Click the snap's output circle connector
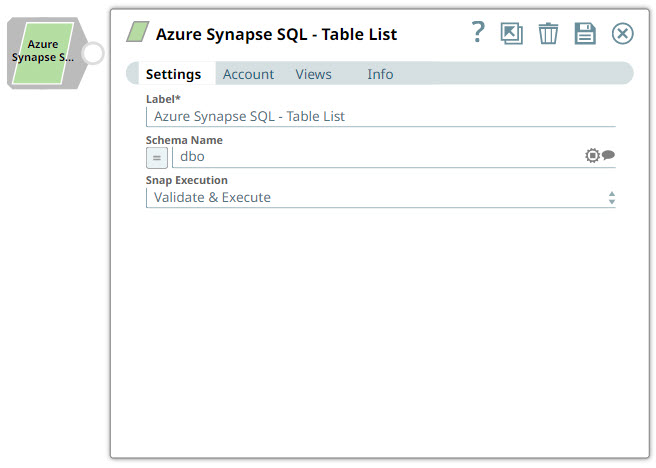 point(93,53)
